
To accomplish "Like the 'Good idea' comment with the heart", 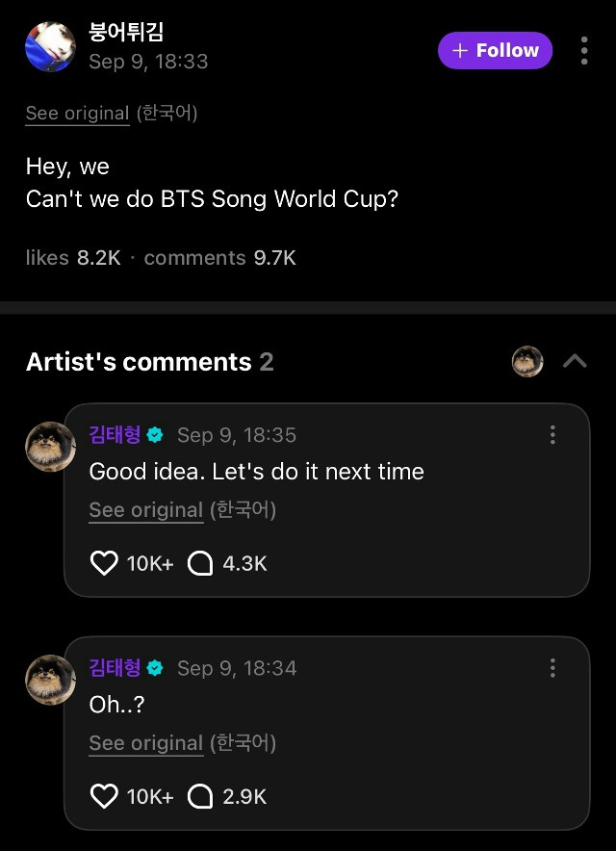I will pos(104,563).
